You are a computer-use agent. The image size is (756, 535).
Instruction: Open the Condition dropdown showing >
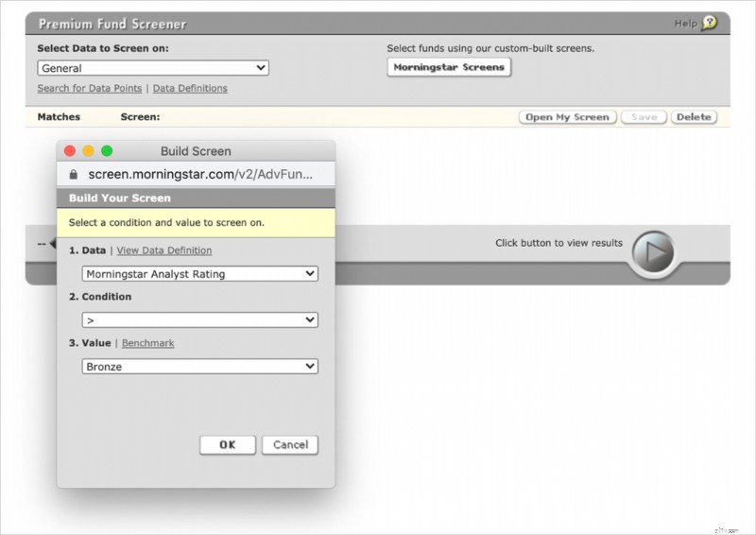tap(199, 319)
